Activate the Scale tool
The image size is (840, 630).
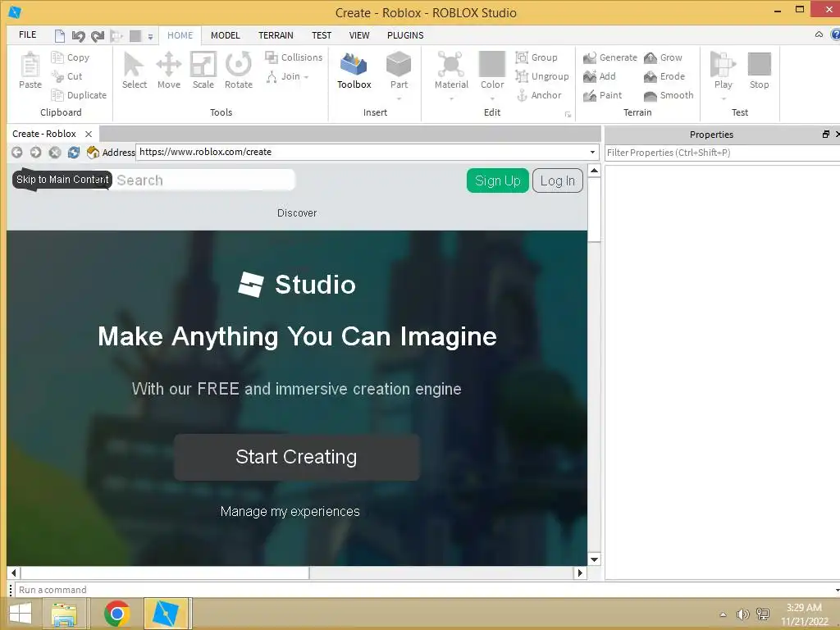pos(203,71)
